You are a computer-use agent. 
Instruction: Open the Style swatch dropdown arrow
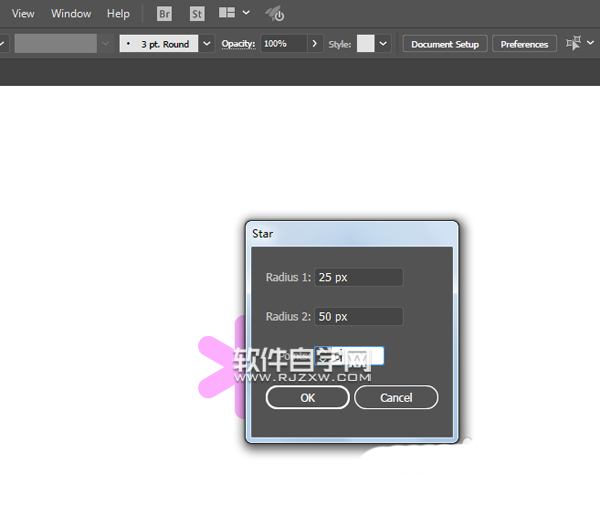pos(383,44)
